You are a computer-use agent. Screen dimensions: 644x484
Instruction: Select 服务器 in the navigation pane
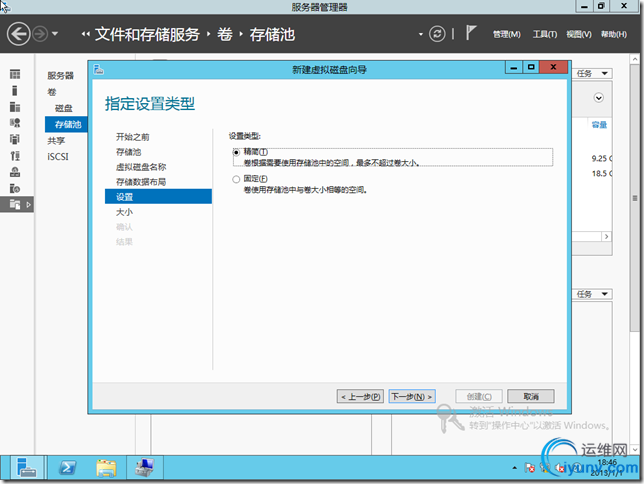(60, 76)
